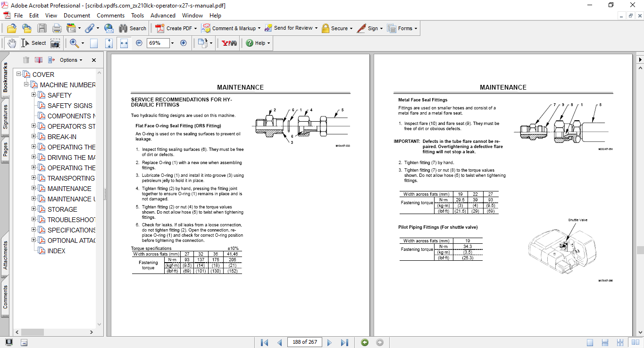Select the Snapshot camera tool

55,43
